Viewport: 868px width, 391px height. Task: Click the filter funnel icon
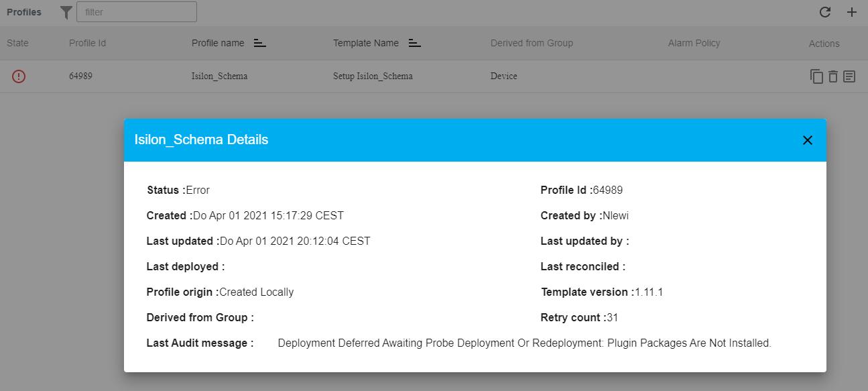[x=66, y=12]
